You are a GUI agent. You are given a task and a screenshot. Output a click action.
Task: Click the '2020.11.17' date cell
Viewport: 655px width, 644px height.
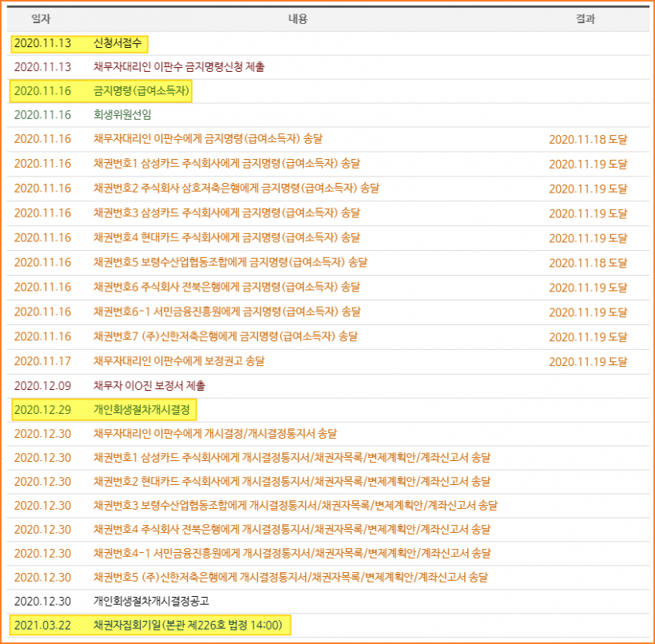click(x=42, y=361)
